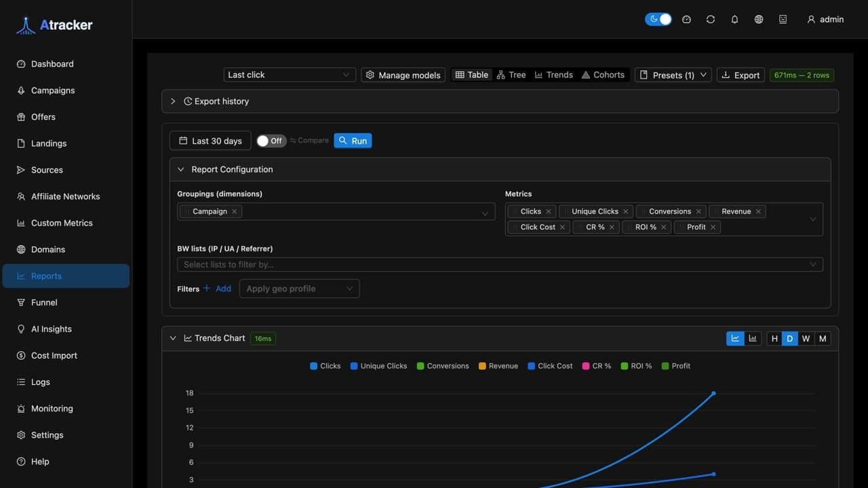
Task: Click the Export button
Action: 741,75
